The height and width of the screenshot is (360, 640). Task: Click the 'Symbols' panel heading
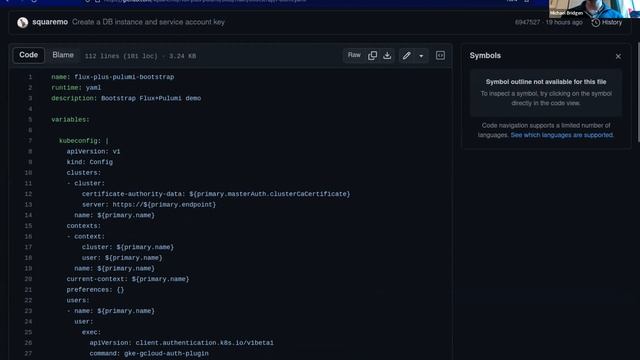pyautogui.click(x=485, y=56)
